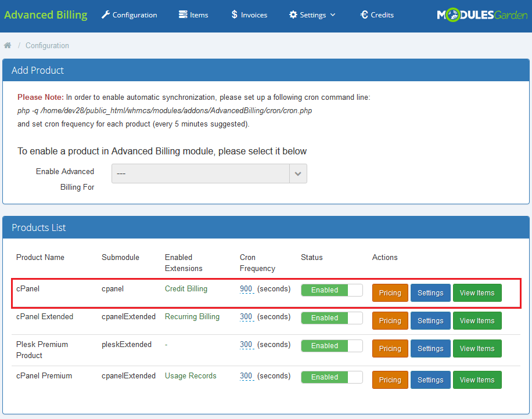The image size is (532, 419).
Task: Click the dollar icon beside Invoices
Action: tap(235, 15)
